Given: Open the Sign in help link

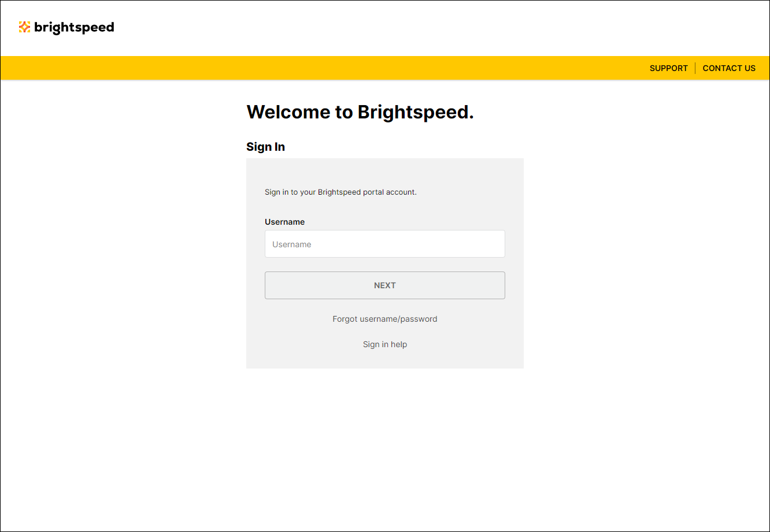Looking at the screenshot, I should 385,344.
